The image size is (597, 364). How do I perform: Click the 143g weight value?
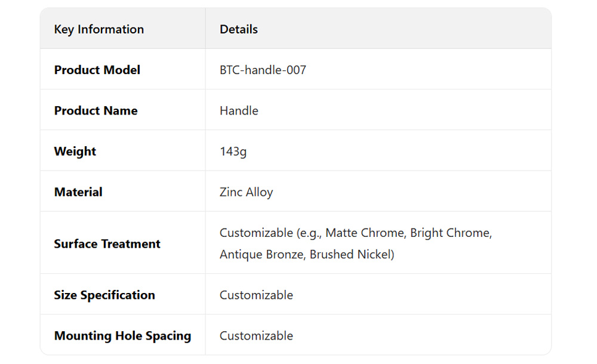233,151
